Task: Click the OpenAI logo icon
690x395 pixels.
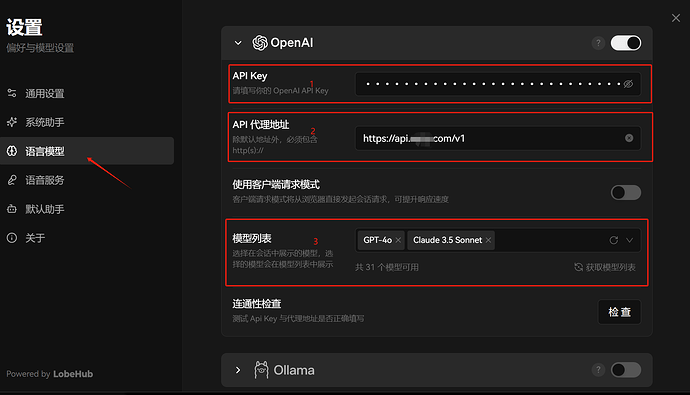Action: tap(260, 43)
